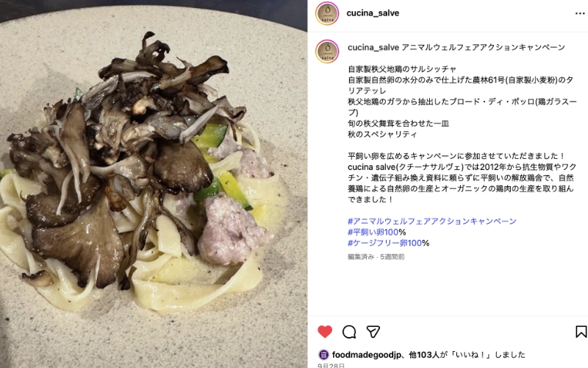Save post with bookmark icon
Screen dimensions: 588x368
[581, 332]
